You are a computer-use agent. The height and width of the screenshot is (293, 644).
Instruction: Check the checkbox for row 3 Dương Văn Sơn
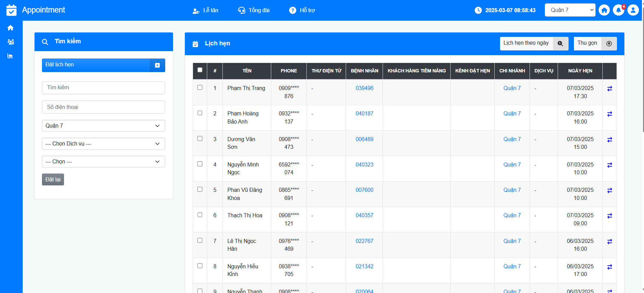coord(200,139)
